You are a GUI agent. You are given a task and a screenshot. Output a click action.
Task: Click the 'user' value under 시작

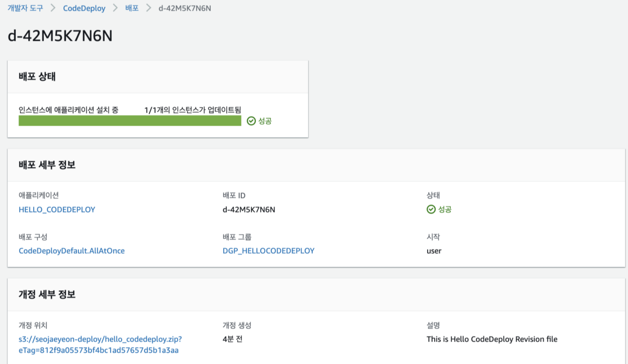pos(434,251)
